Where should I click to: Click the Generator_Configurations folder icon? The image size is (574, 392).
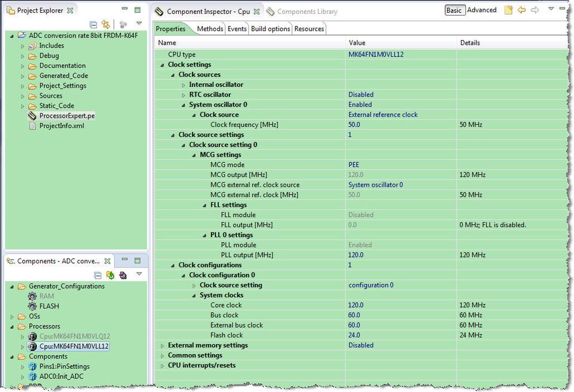click(22, 286)
